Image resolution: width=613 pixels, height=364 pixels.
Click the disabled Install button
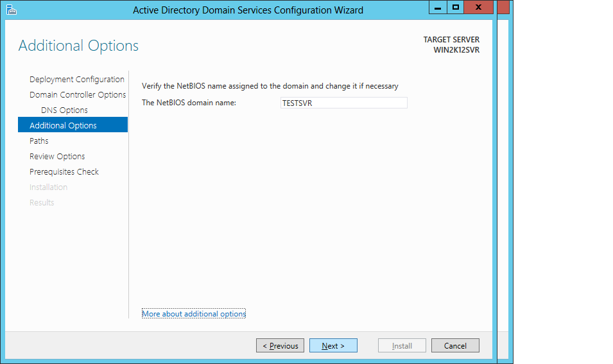coord(402,345)
